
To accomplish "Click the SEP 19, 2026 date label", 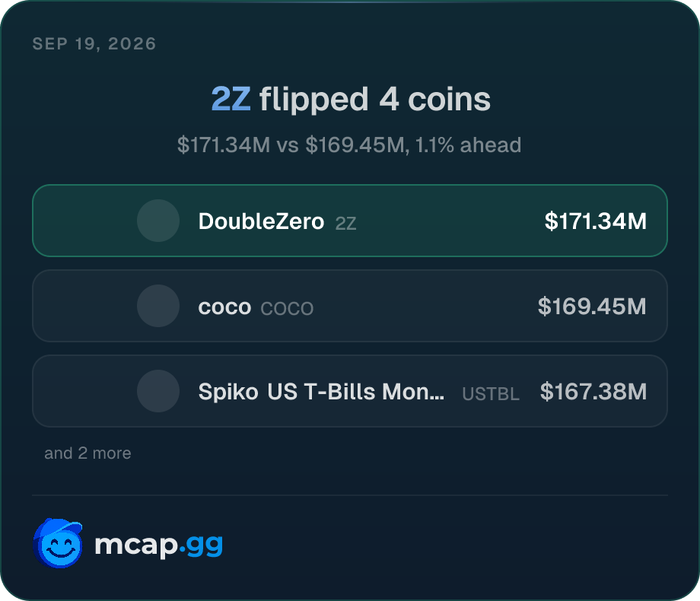I will click(94, 44).
